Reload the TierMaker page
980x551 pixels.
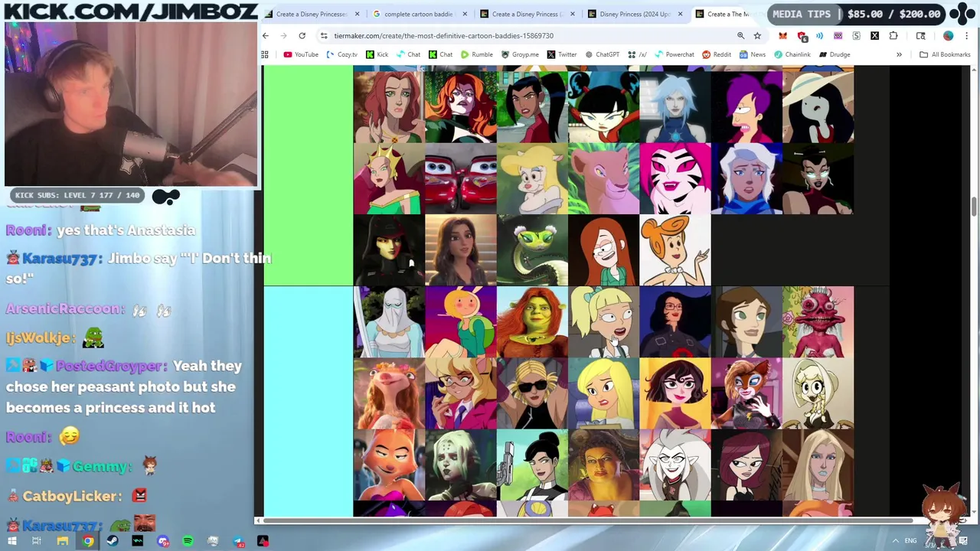tap(302, 35)
